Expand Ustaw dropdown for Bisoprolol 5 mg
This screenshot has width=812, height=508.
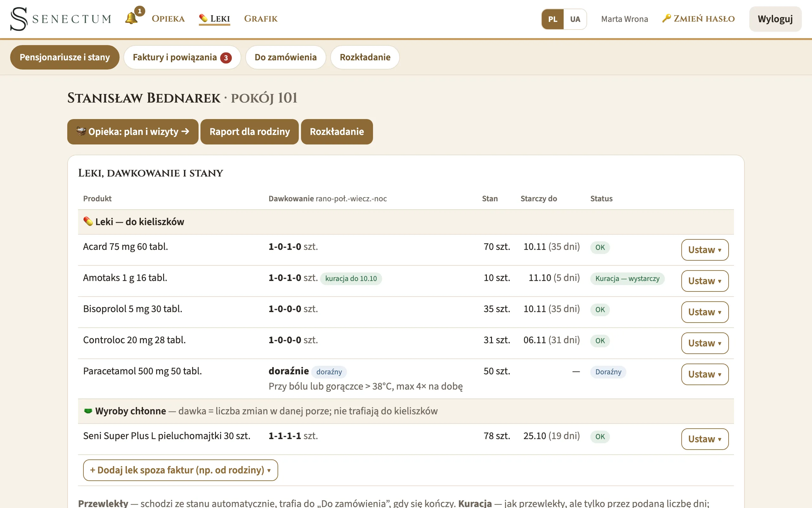tap(704, 312)
